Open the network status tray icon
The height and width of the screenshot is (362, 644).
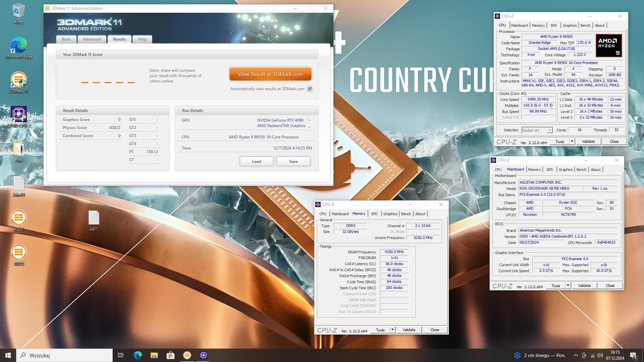(x=592, y=355)
